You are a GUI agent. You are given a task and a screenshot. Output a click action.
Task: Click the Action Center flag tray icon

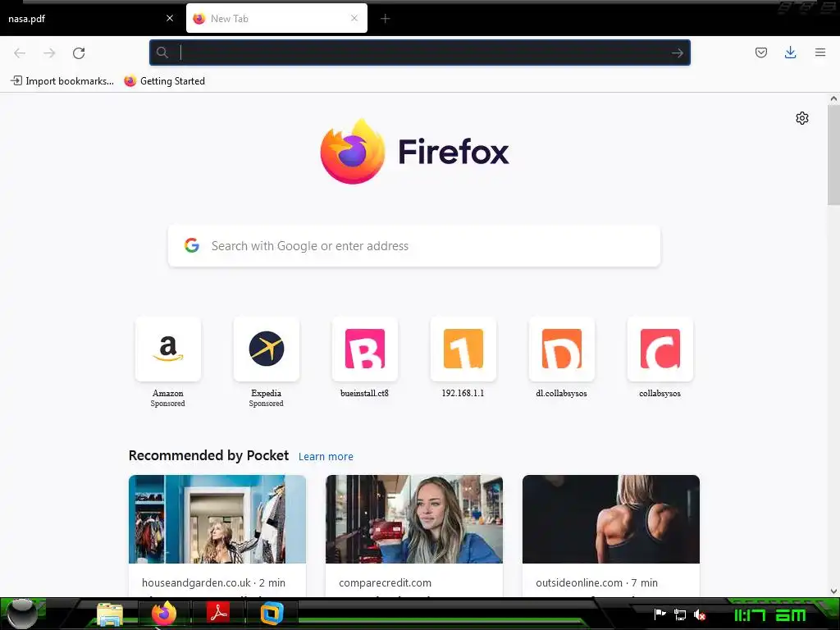660,614
